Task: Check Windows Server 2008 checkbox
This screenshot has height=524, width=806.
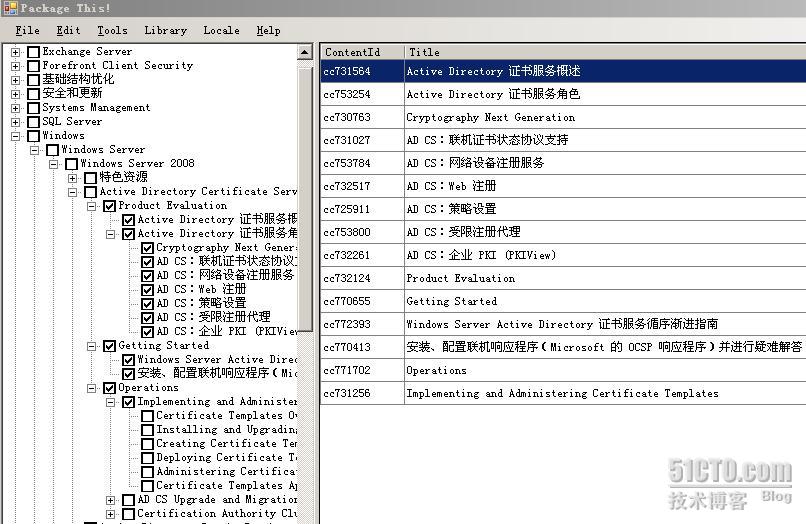Action: [72, 164]
